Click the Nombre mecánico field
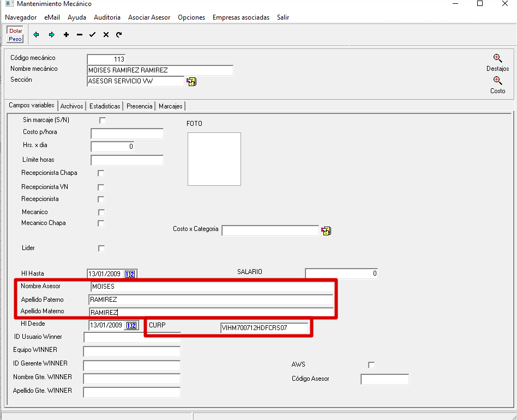This screenshot has height=420, width=517. click(160, 70)
